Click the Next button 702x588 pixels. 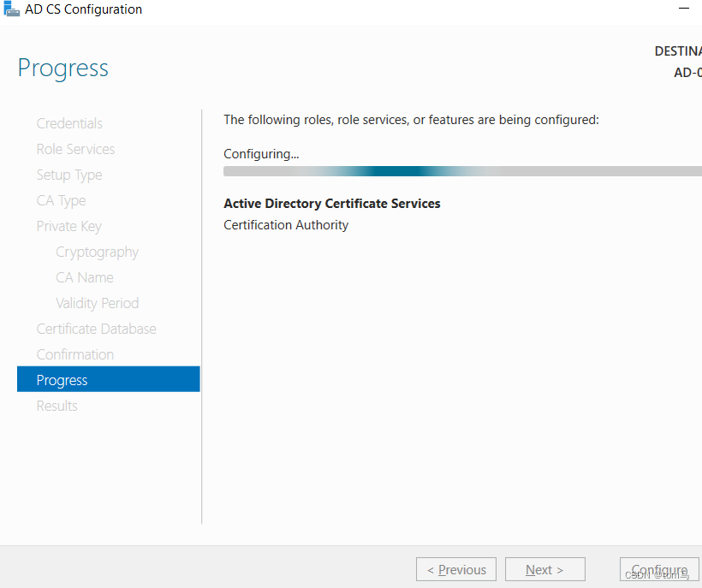(544, 569)
